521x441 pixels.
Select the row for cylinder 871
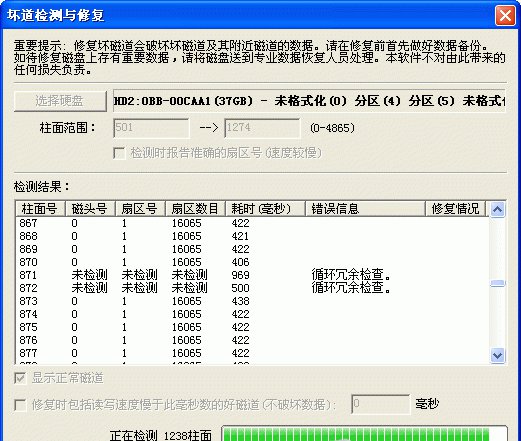252,275
